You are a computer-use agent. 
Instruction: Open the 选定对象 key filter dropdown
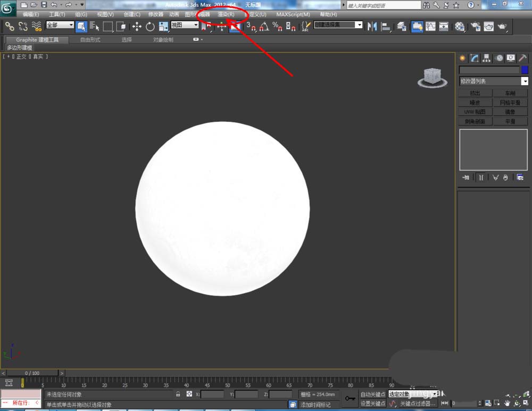(413, 394)
